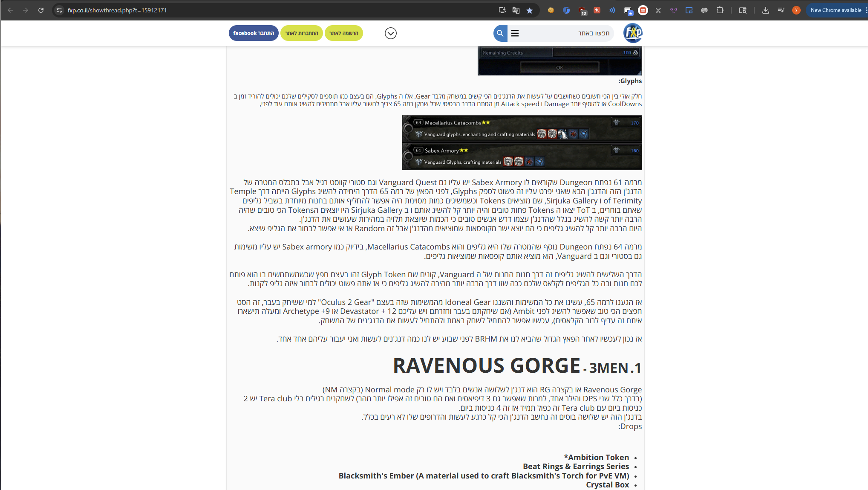Screen dimensions: 868x490
Task: Open the media controls playlist icon
Action: 781,10
